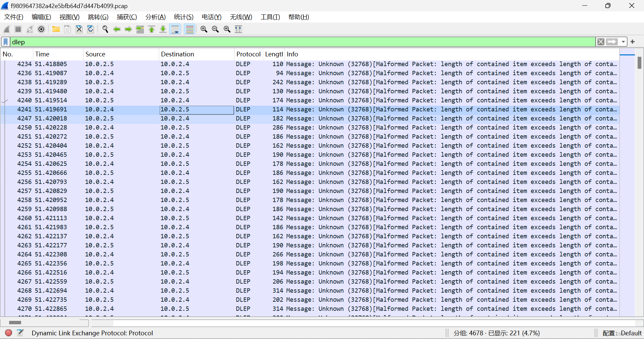This screenshot has width=644, height=339.
Task: Click the 配置: Default profile status text
Action: point(622,333)
